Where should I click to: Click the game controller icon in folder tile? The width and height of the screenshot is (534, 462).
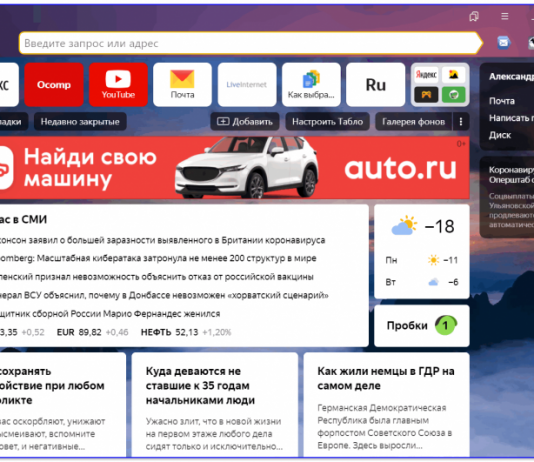click(x=426, y=95)
